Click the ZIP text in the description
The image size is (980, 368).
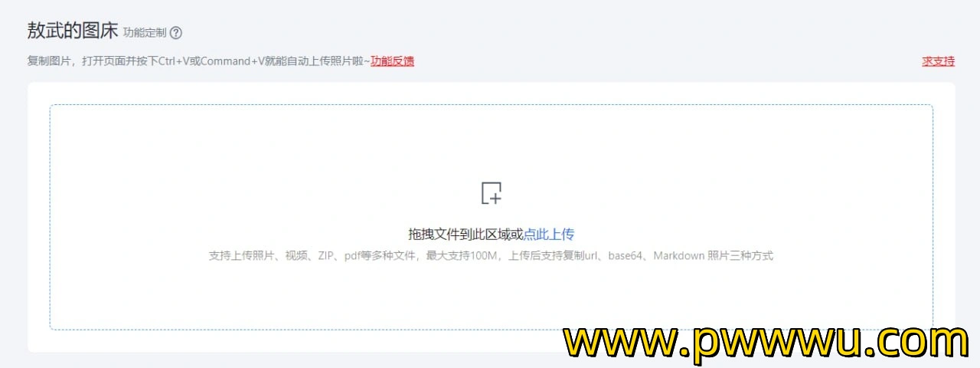pos(325,256)
